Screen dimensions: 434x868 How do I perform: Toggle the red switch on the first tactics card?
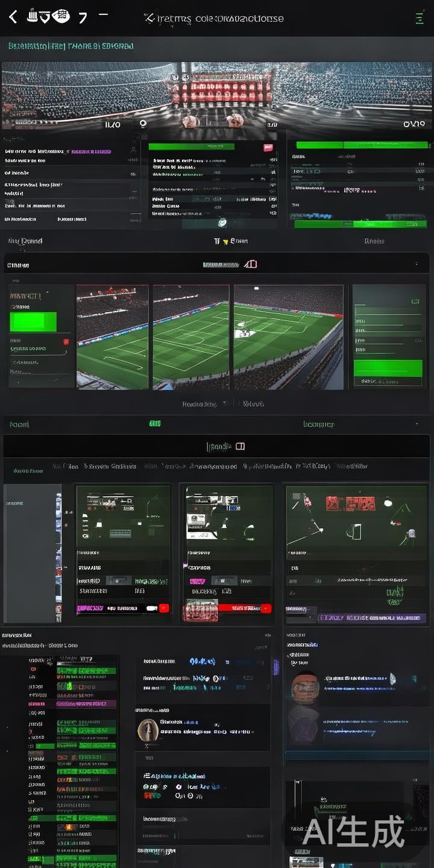pyautogui.click(x=164, y=608)
